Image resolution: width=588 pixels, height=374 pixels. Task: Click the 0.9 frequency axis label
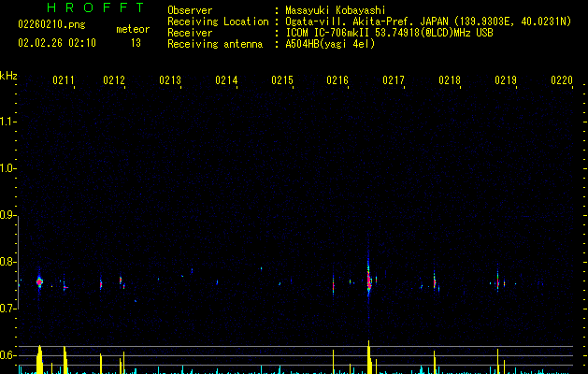[7, 215]
